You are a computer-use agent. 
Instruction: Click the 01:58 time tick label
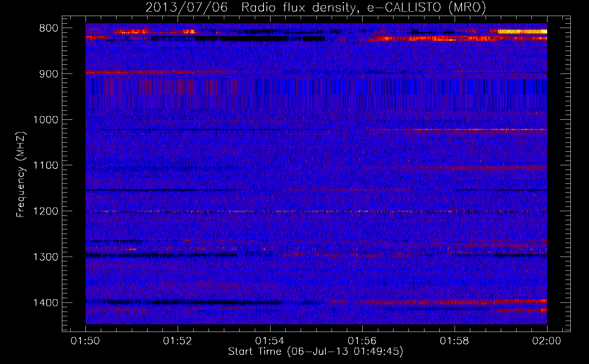455,341
